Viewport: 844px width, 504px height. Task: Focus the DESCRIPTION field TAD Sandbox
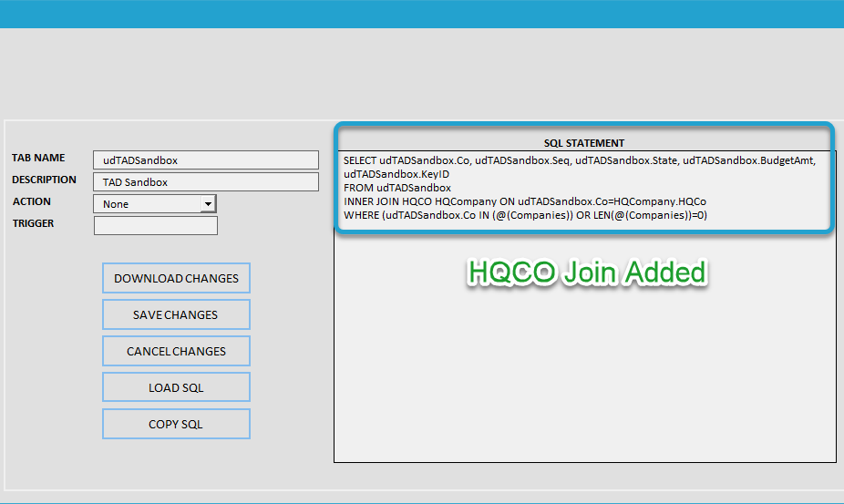point(206,182)
